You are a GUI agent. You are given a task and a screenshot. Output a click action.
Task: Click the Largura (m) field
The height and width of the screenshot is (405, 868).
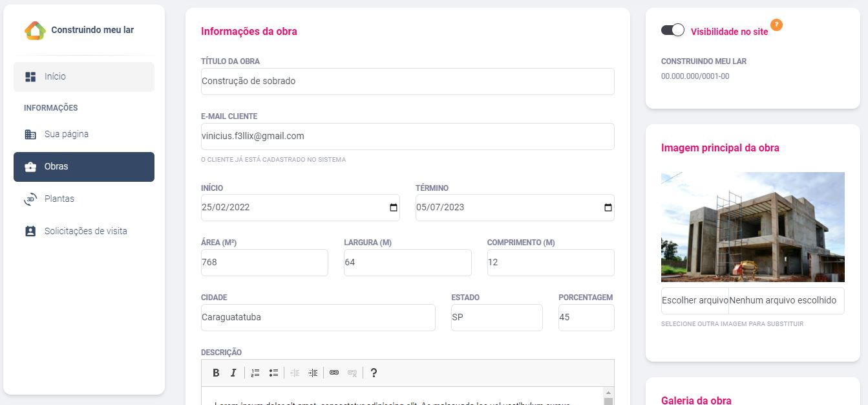(x=408, y=263)
